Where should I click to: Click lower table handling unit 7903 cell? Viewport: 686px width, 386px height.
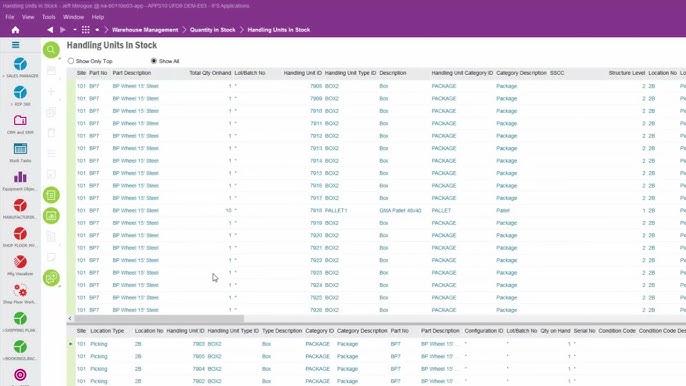199,344
